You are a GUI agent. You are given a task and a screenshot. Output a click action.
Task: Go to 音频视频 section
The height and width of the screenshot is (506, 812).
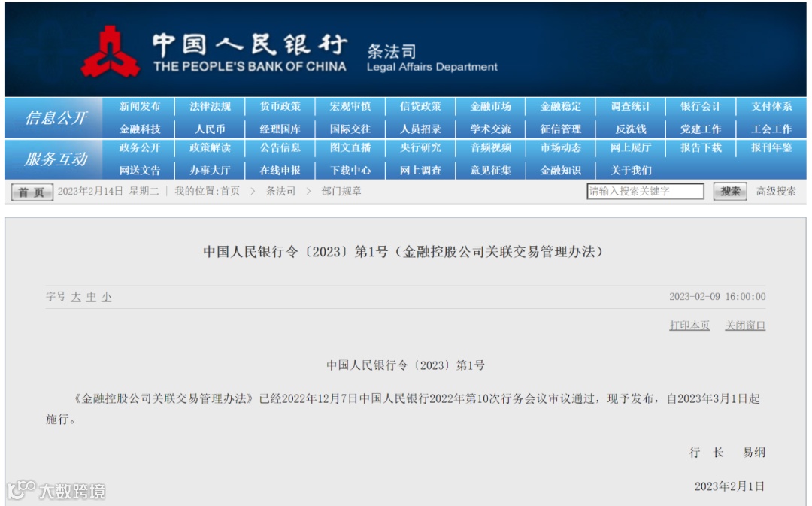(x=490, y=147)
